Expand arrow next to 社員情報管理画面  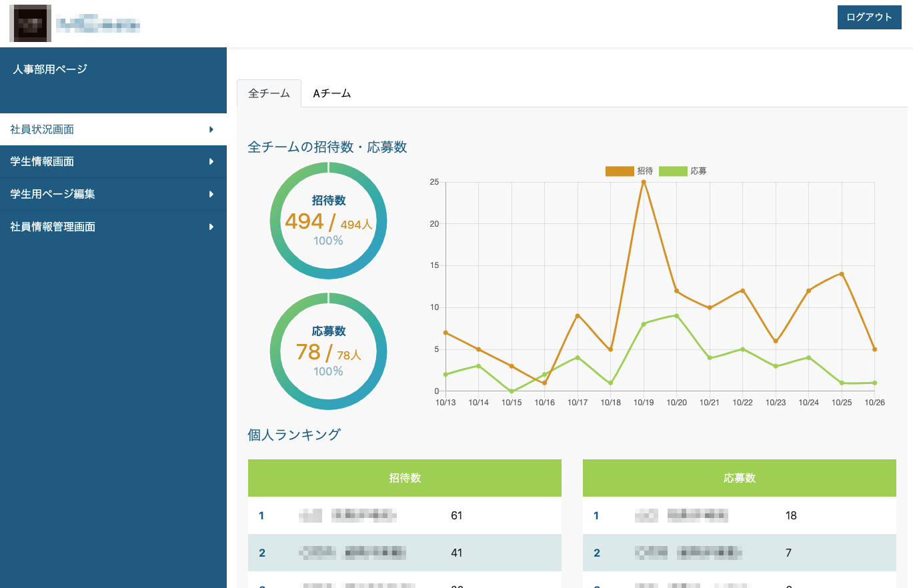tap(211, 227)
